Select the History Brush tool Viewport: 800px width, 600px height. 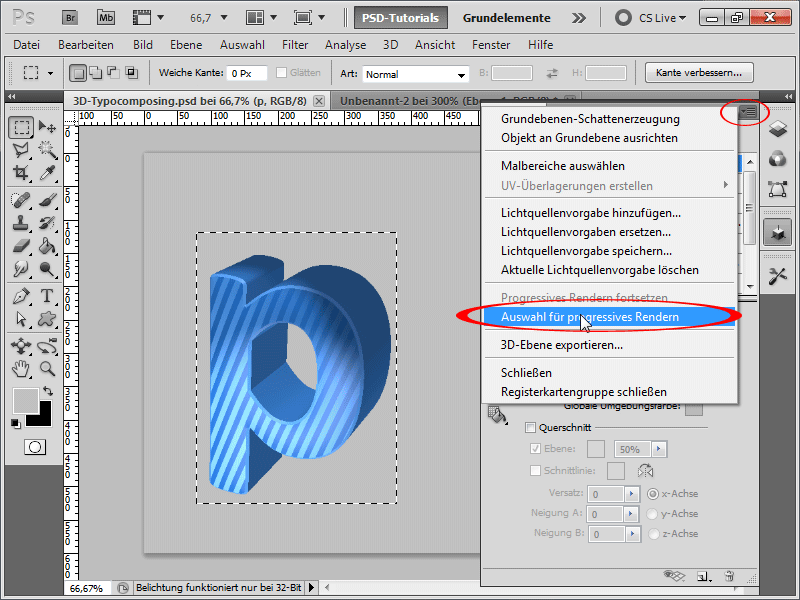(47, 223)
